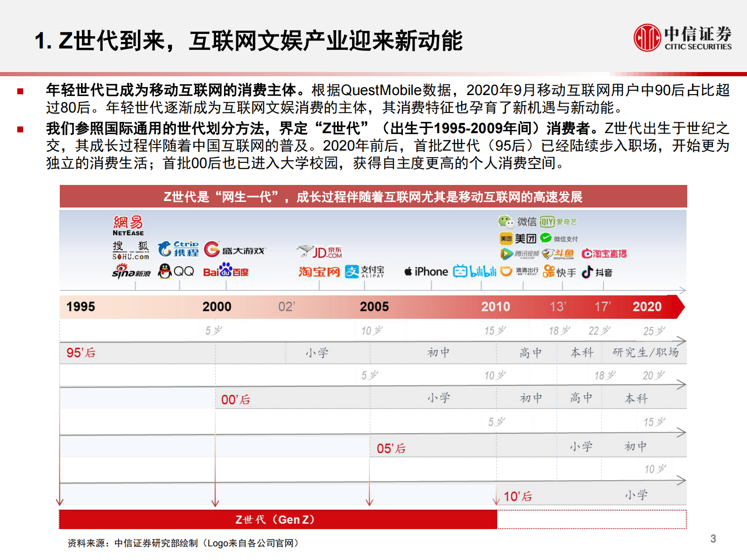Click 小学 in the 10后 row
Screen dimensions: 747x560
[636, 495]
